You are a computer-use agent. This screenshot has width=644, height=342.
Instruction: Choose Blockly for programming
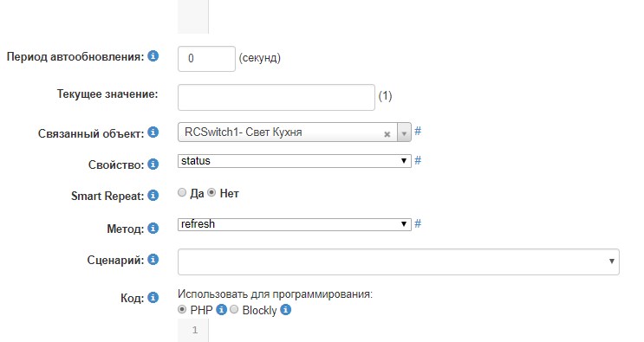pos(234,310)
